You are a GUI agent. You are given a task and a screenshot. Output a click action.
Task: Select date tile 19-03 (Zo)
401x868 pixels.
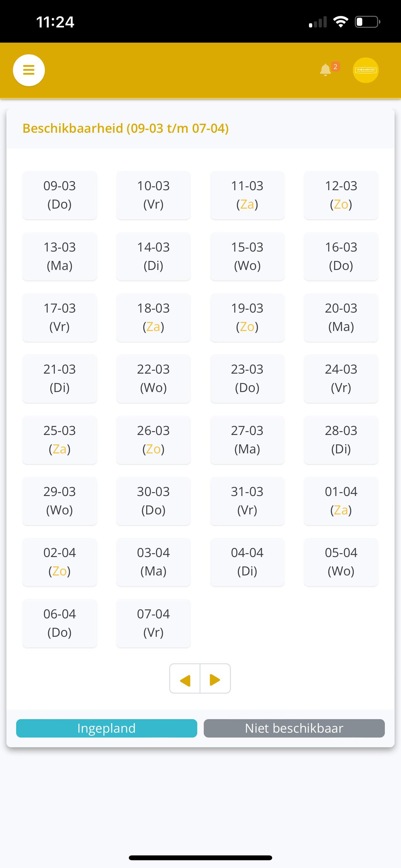247,317
